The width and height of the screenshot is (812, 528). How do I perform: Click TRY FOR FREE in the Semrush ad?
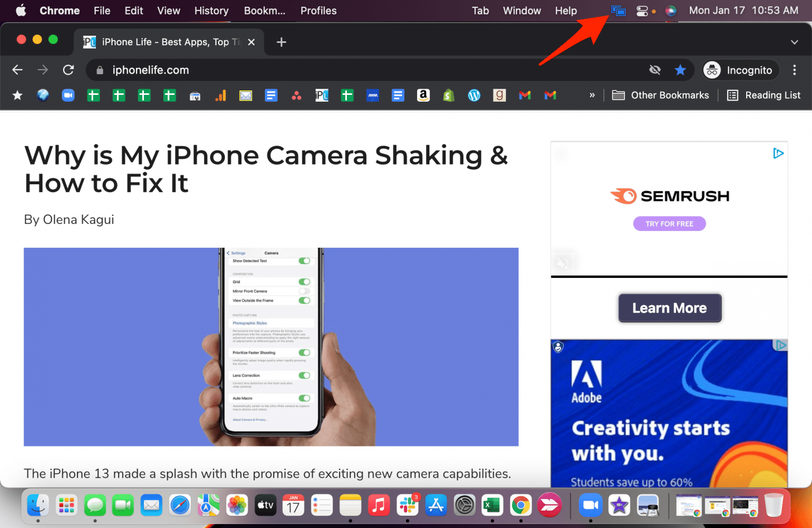[669, 223]
